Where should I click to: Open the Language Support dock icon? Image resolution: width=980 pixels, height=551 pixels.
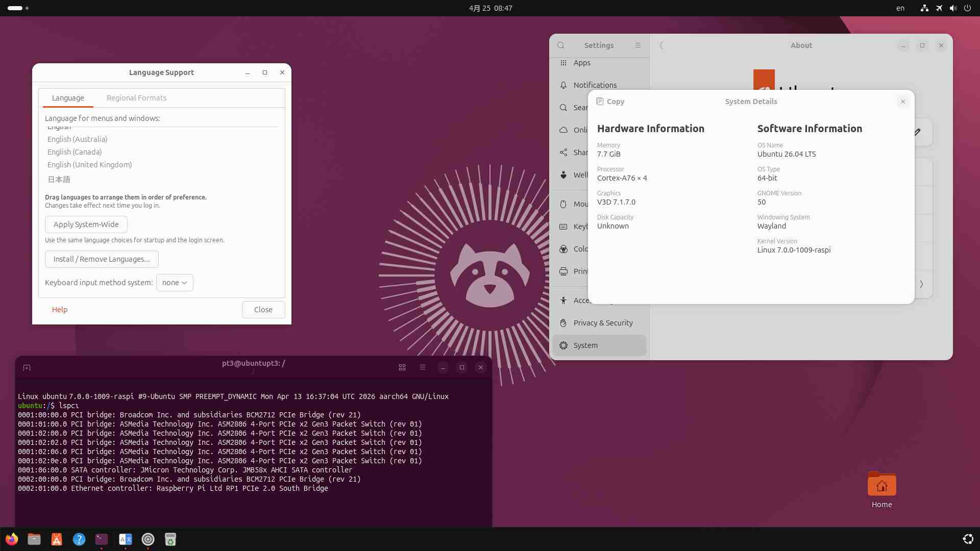click(x=125, y=539)
